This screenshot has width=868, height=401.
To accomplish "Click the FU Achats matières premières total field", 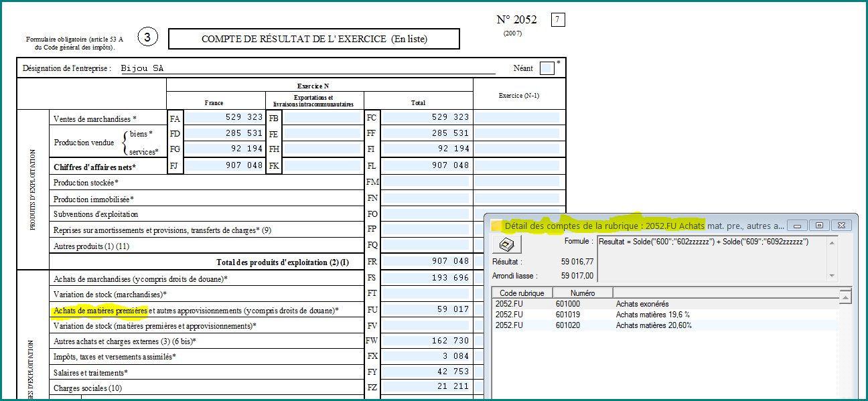I will (x=425, y=310).
